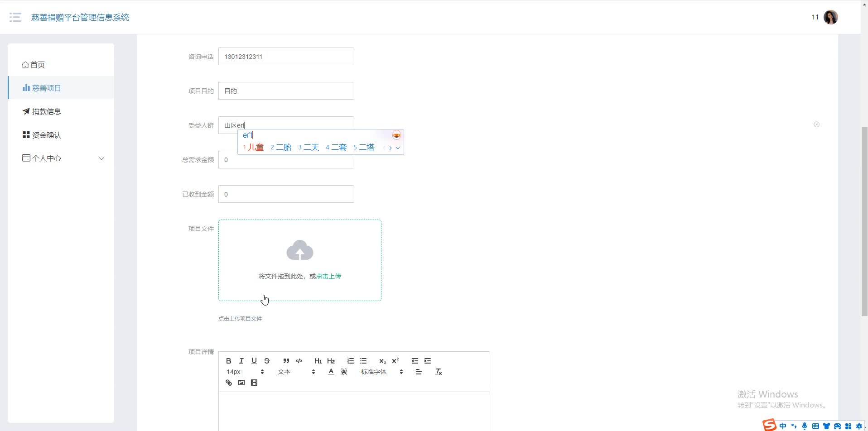This screenshot has width=868, height=431.
Task: Select IME candidate 儿童
Action: [253, 147]
